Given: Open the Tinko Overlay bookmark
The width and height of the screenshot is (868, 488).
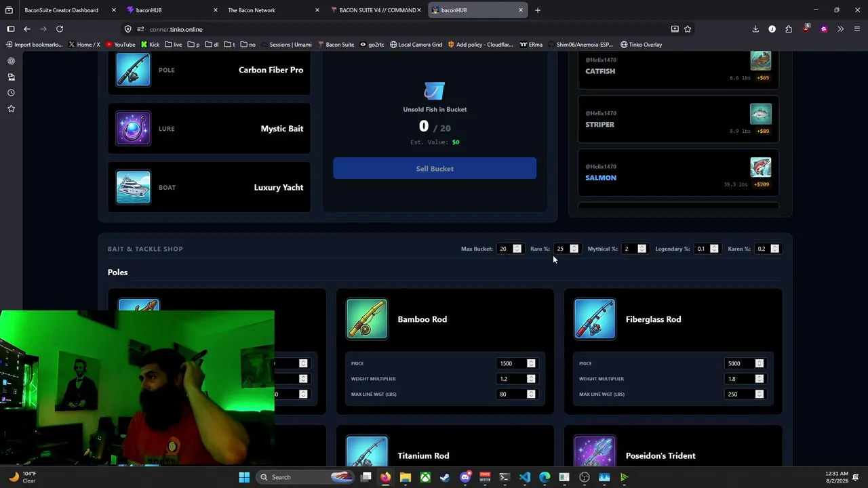Looking at the screenshot, I should [x=641, y=45].
